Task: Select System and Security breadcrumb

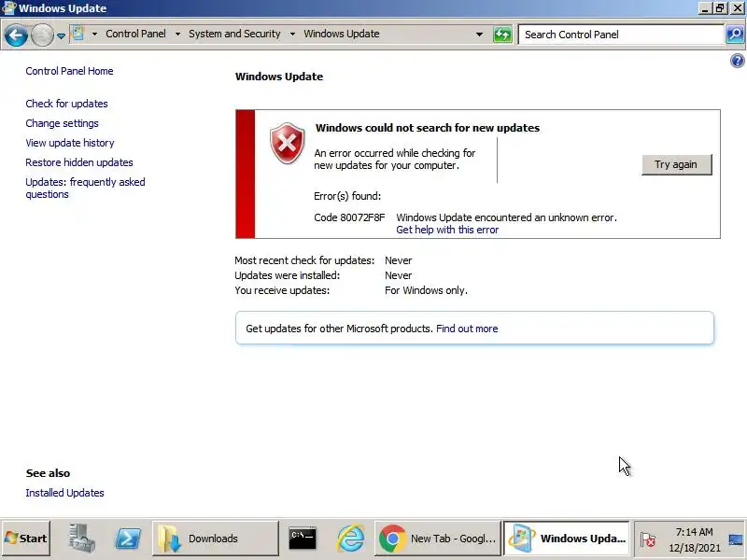Action: point(234,34)
